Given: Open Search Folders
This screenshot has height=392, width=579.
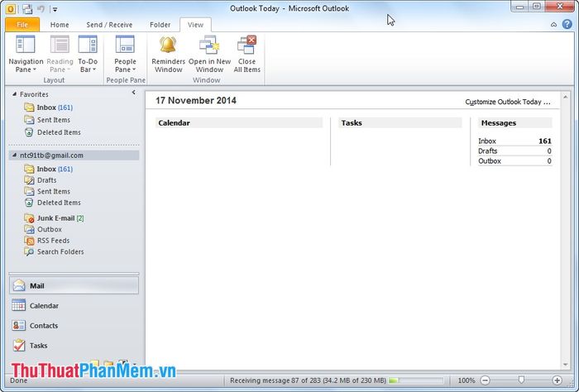Looking at the screenshot, I should pyautogui.click(x=54, y=251).
